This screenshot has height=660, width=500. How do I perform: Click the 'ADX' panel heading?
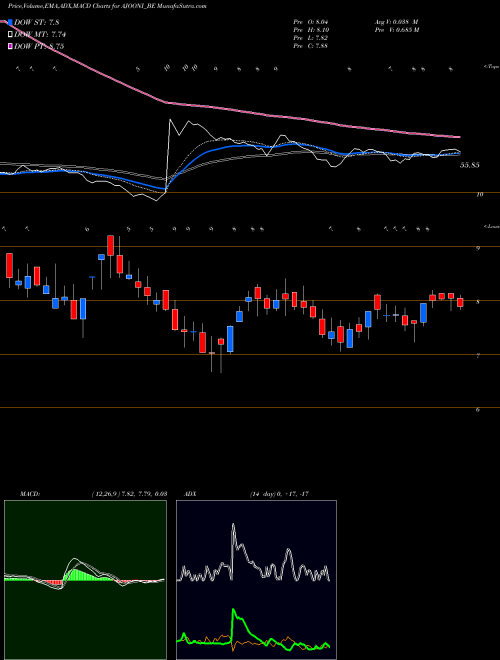tap(192, 494)
